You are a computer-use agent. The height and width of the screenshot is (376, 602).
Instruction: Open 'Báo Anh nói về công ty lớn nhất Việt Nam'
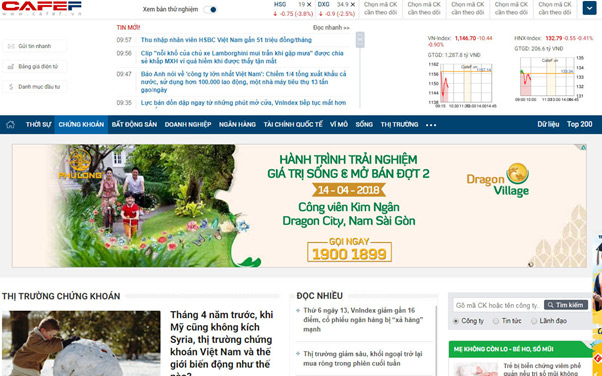coord(243,82)
